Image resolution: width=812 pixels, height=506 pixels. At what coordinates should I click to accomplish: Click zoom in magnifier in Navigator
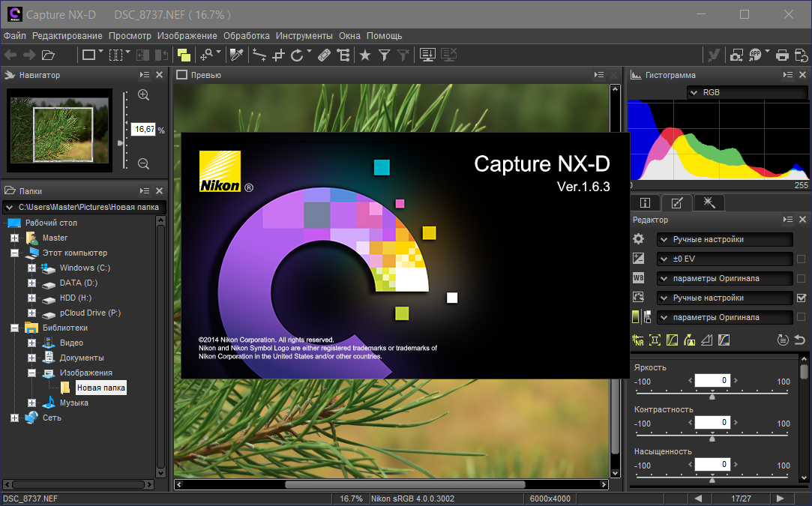(x=143, y=95)
